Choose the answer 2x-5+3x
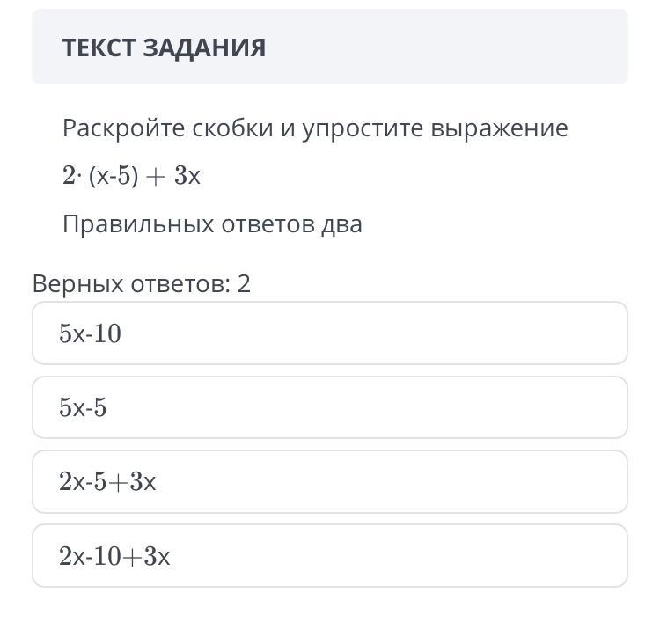Screen dimensions: 660x644 pos(330,481)
